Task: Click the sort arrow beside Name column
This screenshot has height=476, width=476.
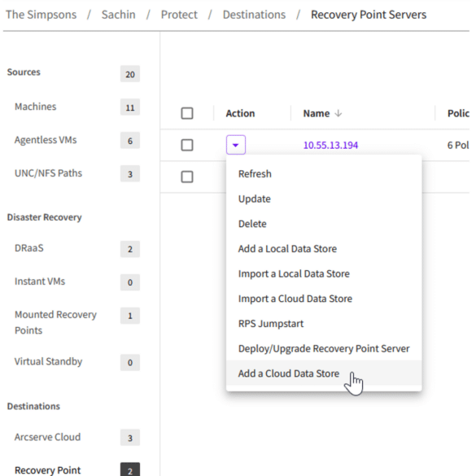Action: point(338,114)
